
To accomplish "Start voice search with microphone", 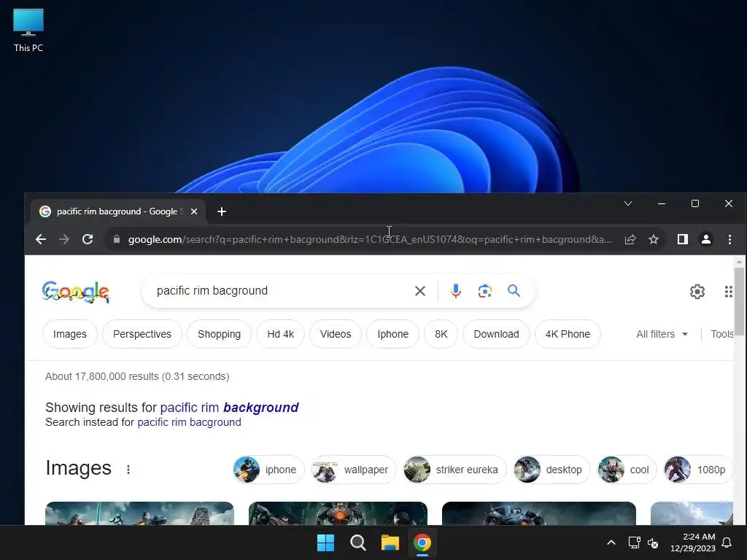I will pos(455,290).
